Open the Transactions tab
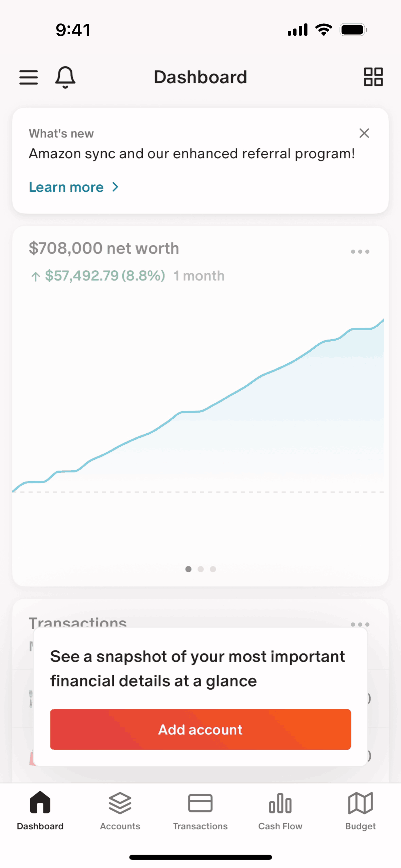Image resolution: width=401 pixels, height=868 pixels. 200,810
